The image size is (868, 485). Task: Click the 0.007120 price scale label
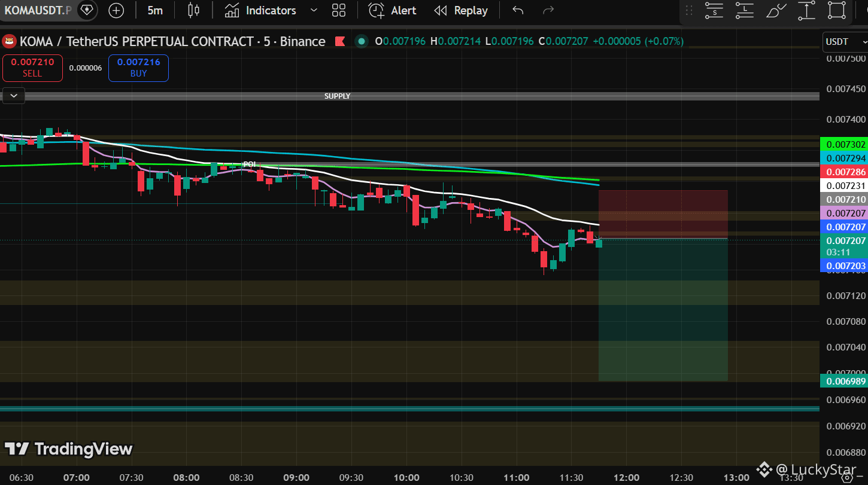point(846,296)
